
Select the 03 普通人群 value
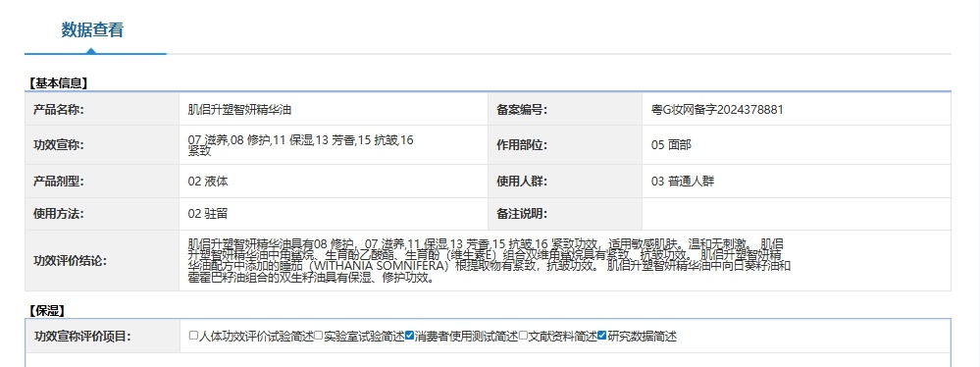pos(683,182)
